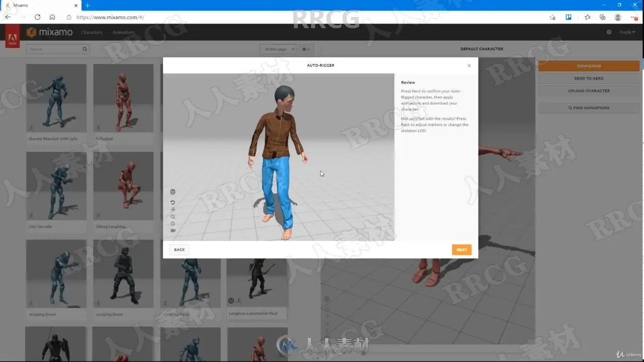The height and width of the screenshot is (362, 644).
Task: Click the browser home icon
Action: pos(52,17)
